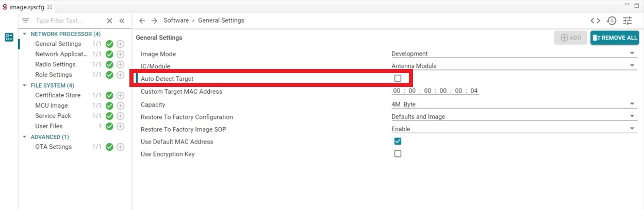Open the history icon in toolbar
The width and height of the screenshot is (644, 210).
(x=611, y=21)
